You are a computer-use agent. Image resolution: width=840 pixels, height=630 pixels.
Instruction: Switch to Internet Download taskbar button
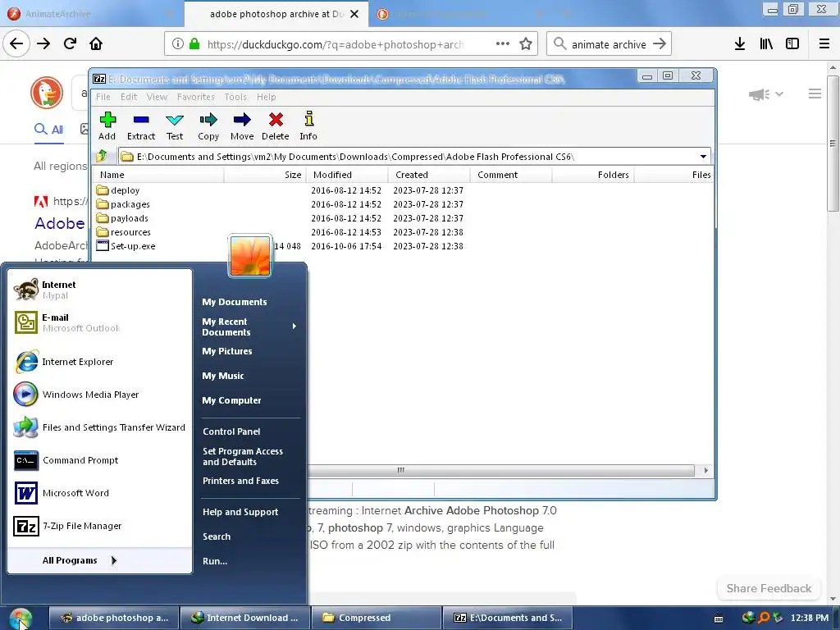coord(245,618)
